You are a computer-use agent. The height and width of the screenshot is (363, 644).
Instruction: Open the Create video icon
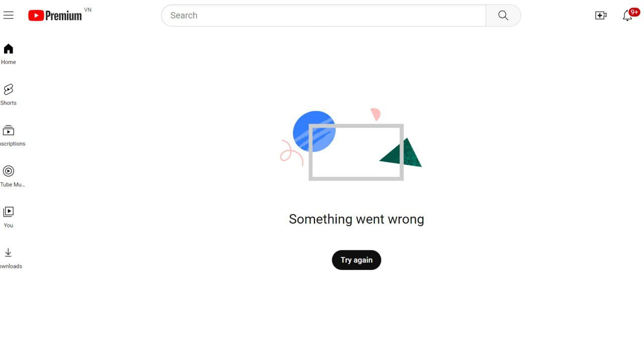601,16
